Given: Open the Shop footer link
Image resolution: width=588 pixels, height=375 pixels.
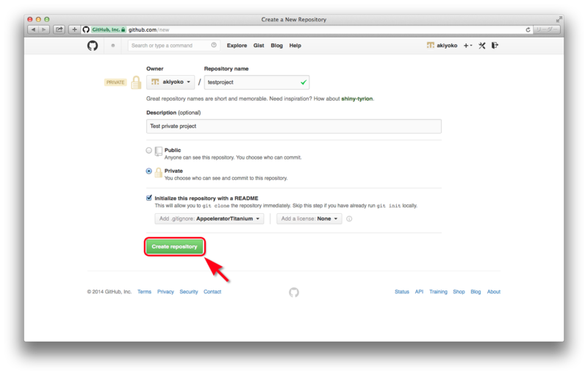Looking at the screenshot, I should (x=459, y=292).
